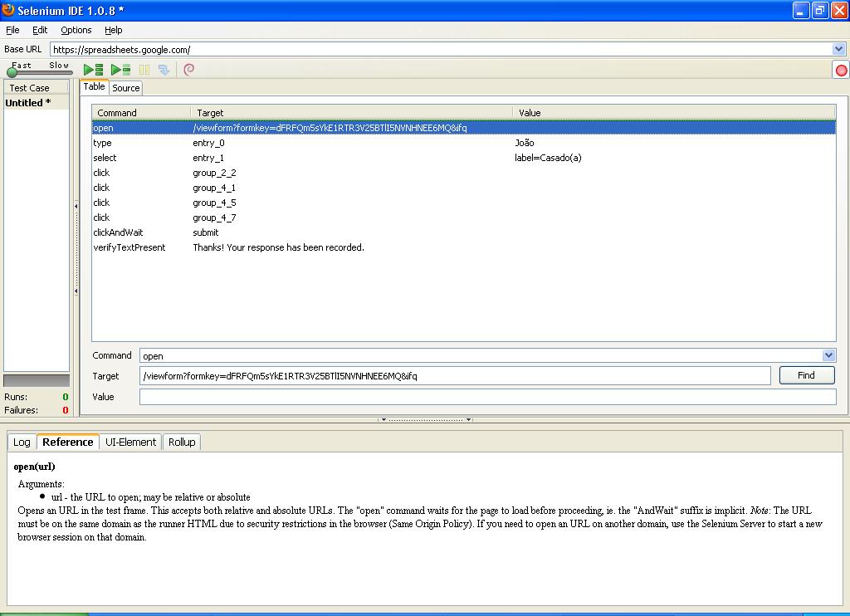Open the UI-Element tab
Image resolution: width=850 pixels, height=616 pixels.
130,442
